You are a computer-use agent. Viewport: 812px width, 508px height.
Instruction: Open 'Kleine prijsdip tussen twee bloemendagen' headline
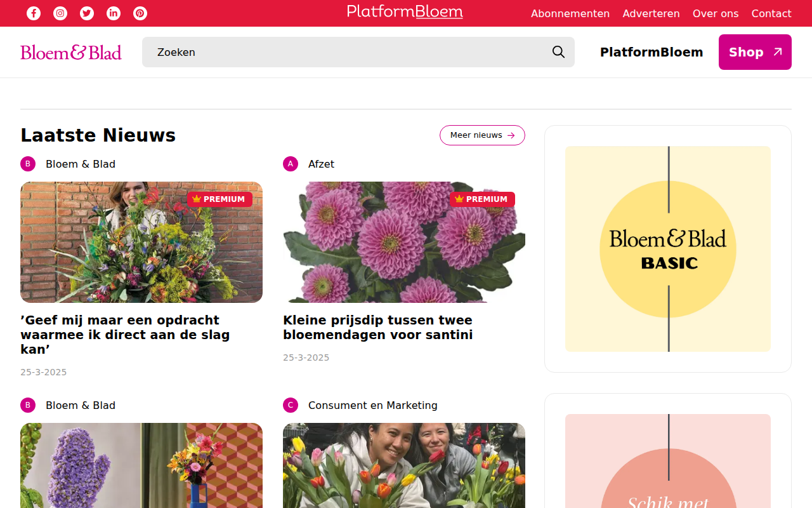[x=378, y=328]
